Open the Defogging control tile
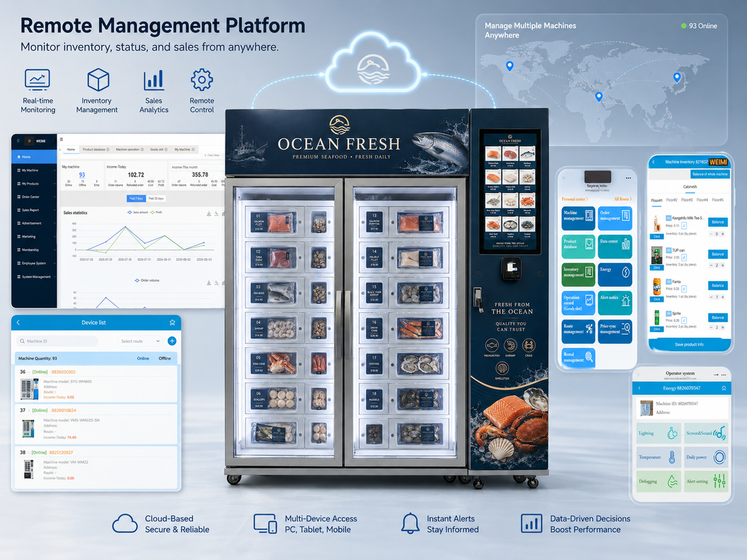This screenshot has width=747, height=560. (x=658, y=481)
